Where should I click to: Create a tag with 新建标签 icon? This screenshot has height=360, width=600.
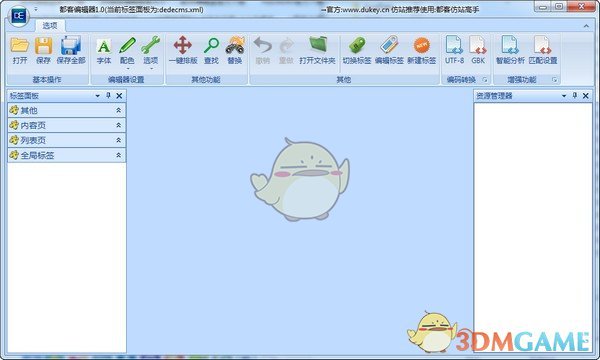pyautogui.click(x=422, y=50)
